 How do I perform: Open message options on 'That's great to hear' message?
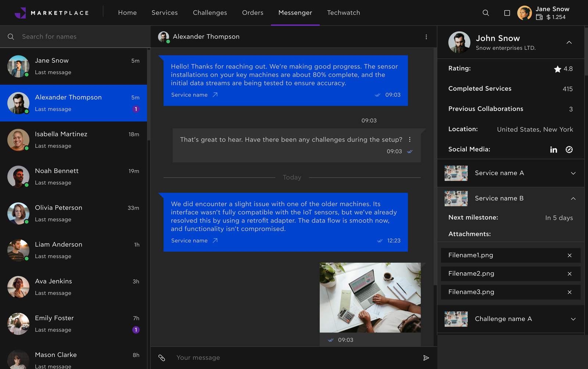410,139
